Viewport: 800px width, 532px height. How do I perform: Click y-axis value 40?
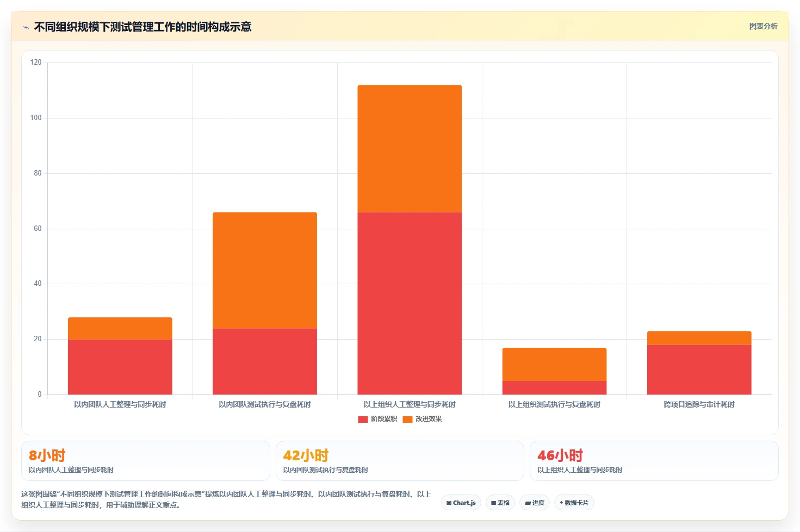[38, 284]
